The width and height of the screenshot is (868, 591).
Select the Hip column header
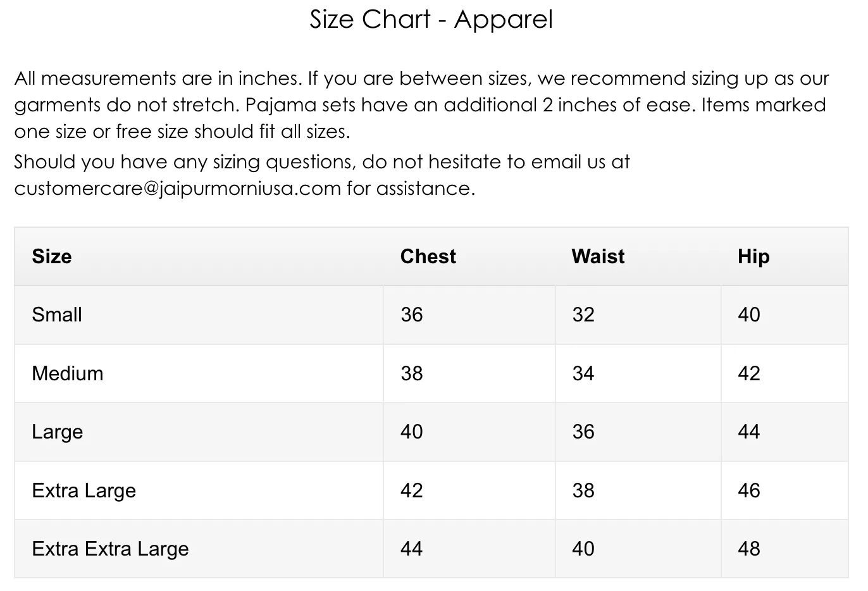(x=753, y=256)
